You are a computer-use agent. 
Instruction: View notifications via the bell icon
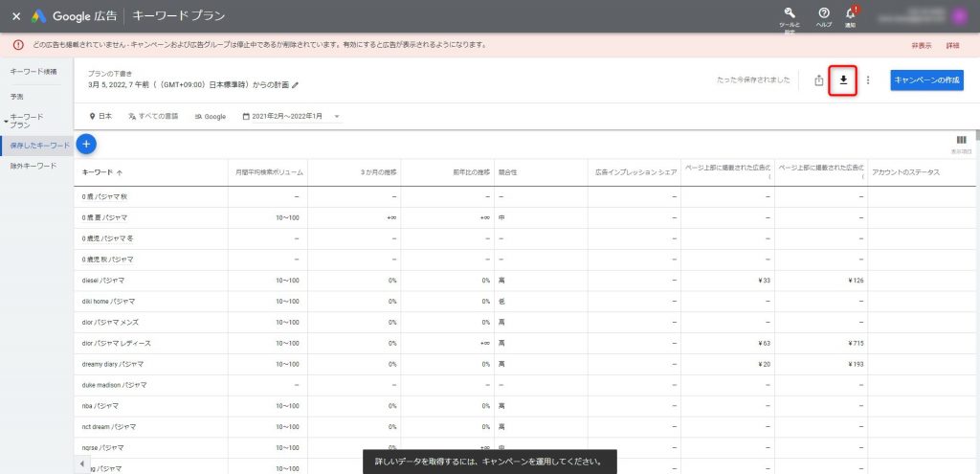tap(850, 13)
